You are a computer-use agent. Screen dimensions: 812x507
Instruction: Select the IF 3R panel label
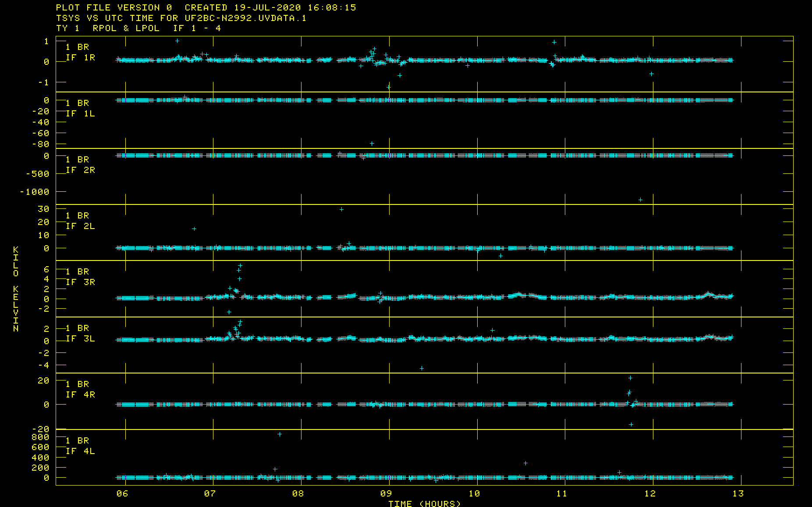coord(80,282)
